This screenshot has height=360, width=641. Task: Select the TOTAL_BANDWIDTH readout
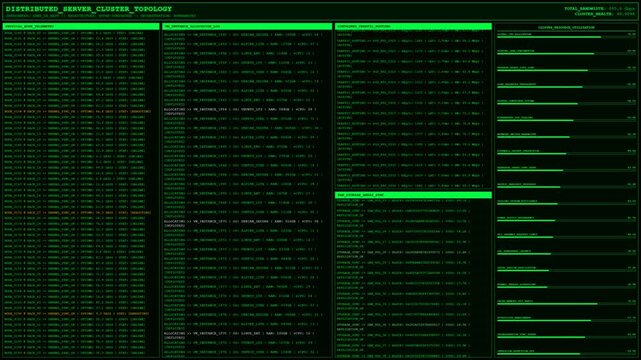click(x=600, y=9)
